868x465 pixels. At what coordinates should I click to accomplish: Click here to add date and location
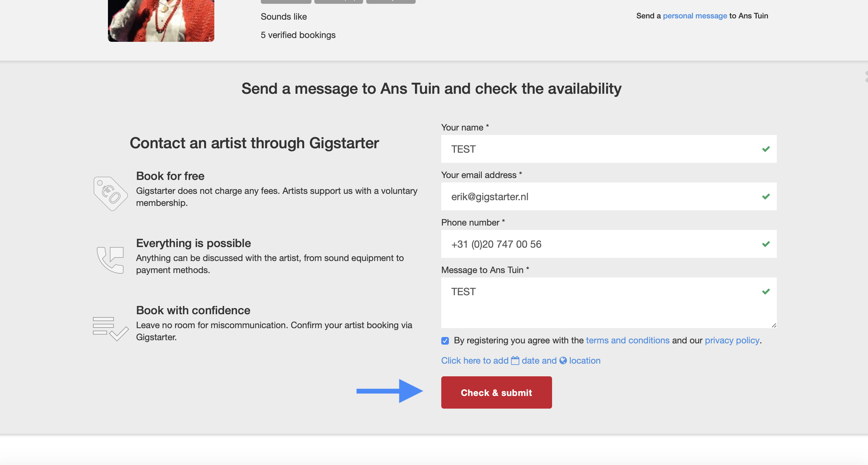521,360
